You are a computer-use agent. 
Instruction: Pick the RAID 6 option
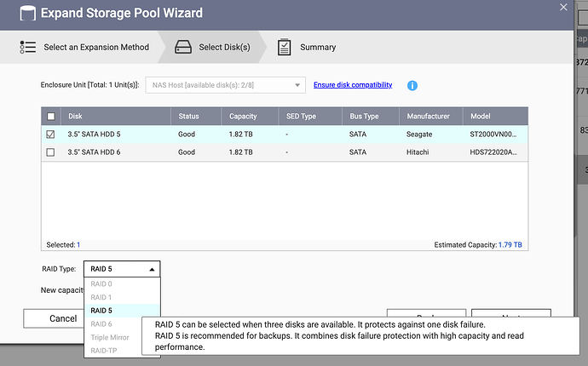tap(101, 323)
